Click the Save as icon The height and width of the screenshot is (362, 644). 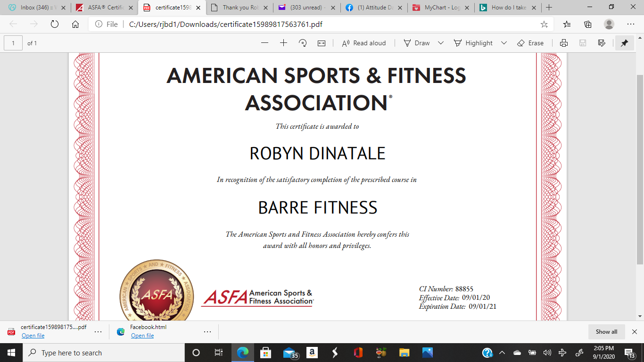tap(602, 43)
